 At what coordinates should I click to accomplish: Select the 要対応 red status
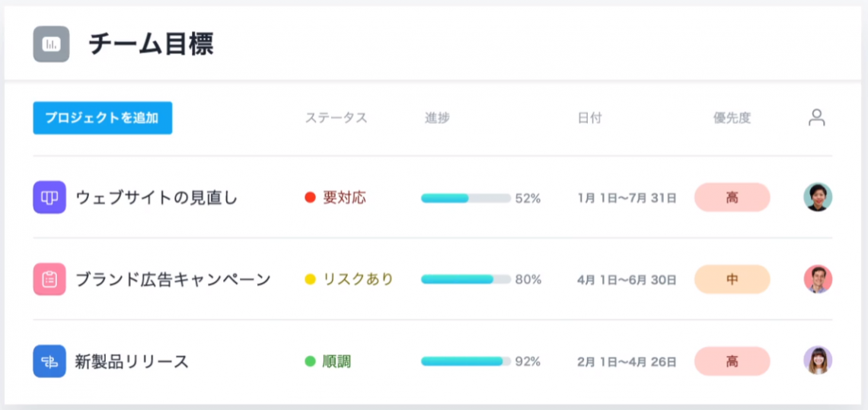(x=336, y=198)
